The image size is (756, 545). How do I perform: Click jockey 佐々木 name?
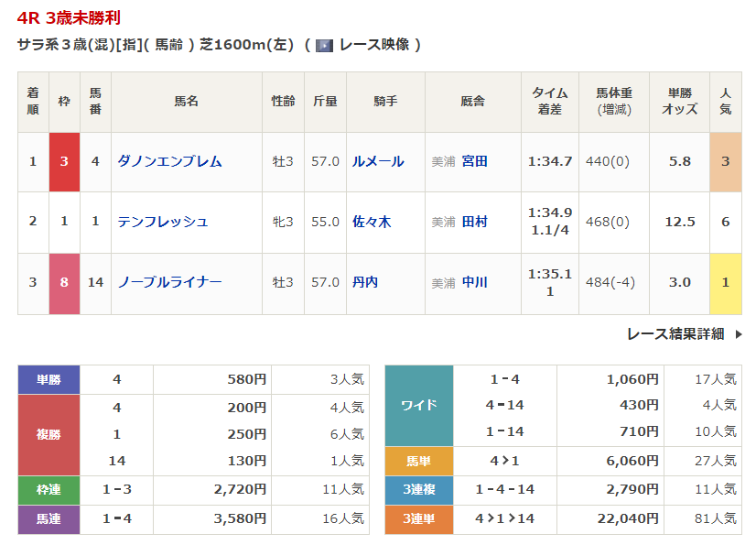tap(372, 222)
